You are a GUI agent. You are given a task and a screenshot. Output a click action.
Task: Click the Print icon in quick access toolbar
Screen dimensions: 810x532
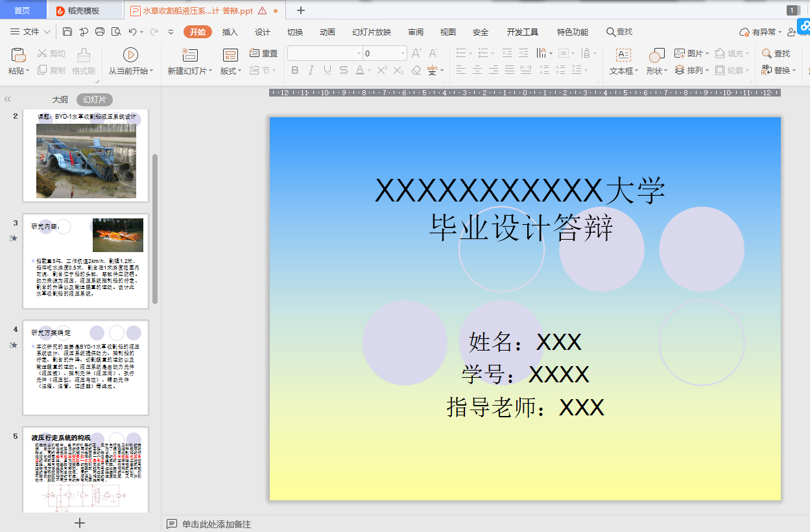coord(99,32)
